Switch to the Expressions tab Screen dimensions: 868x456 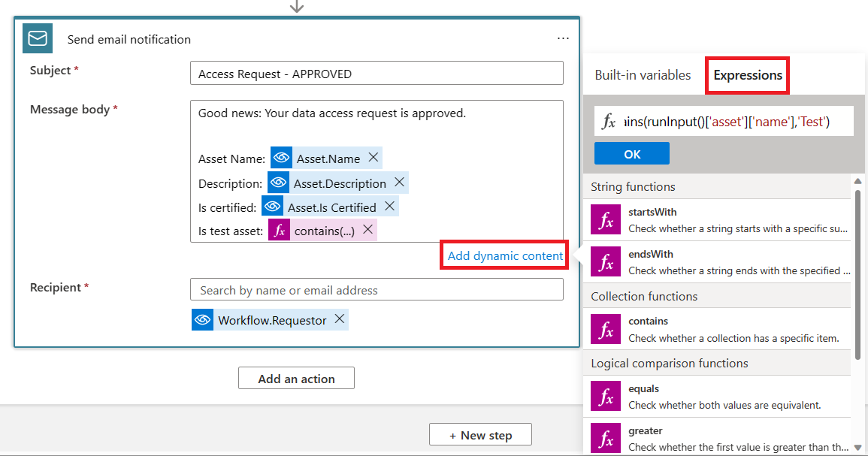(746, 75)
